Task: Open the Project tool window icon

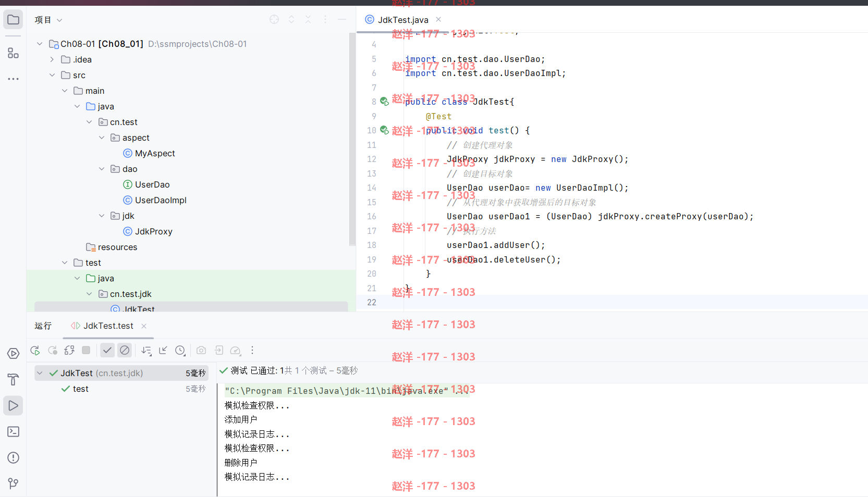Action: pyautogui.click(x=13, y=20)
